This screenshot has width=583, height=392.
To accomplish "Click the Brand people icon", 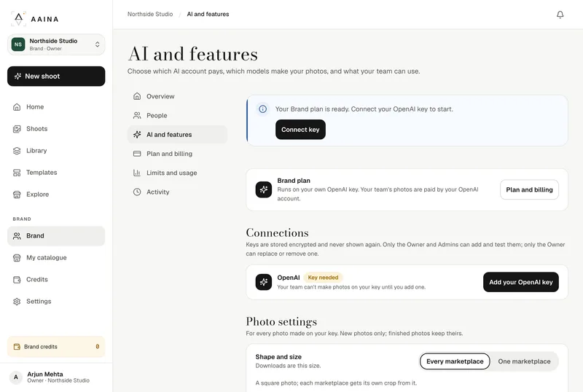I will coord(17,236).
